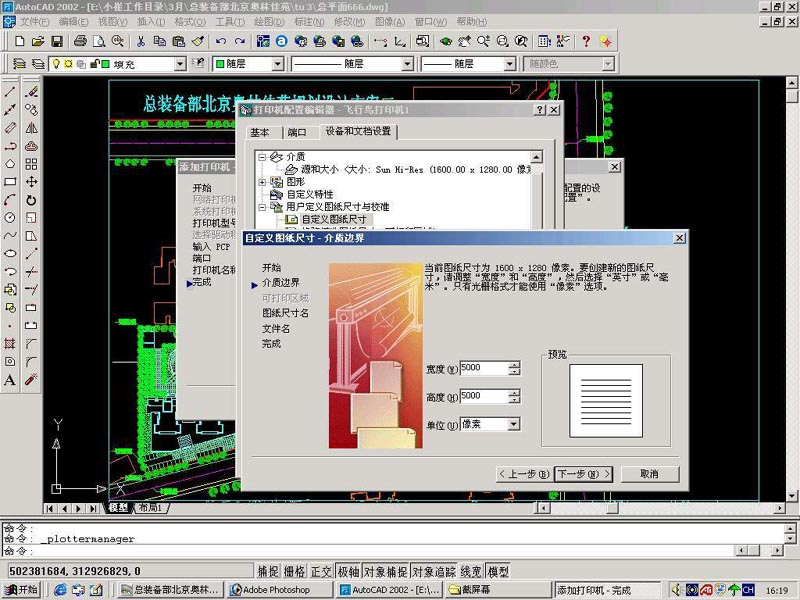Expand the 图形 tree node
Viewport: 800px width, 600px height.
[262, 182]
